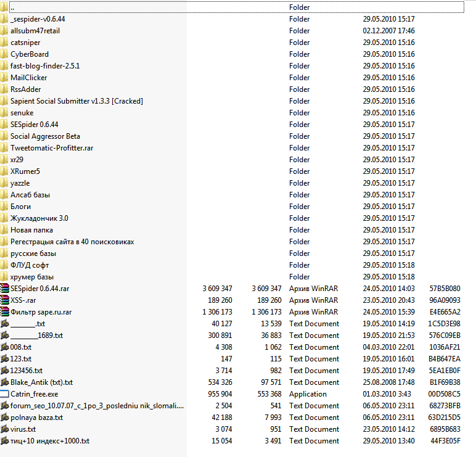Click the folder icon of catsniper
Viewport: 476px width, 457px height.
click(4, 43)
